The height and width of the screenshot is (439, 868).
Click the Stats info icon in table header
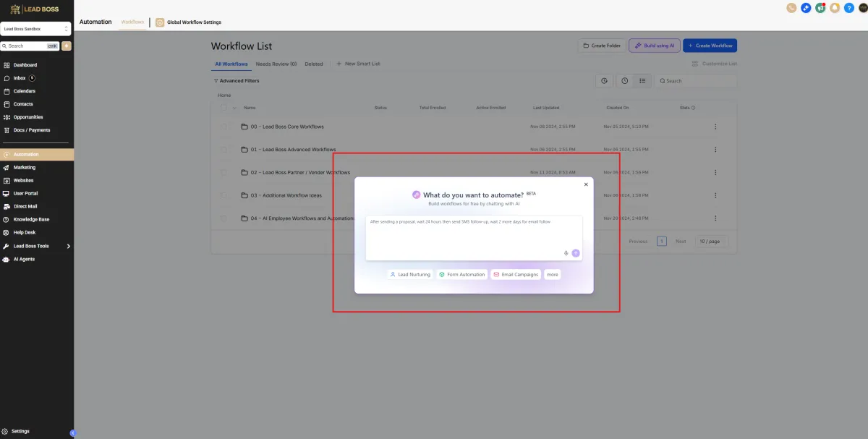coord(693,108)
